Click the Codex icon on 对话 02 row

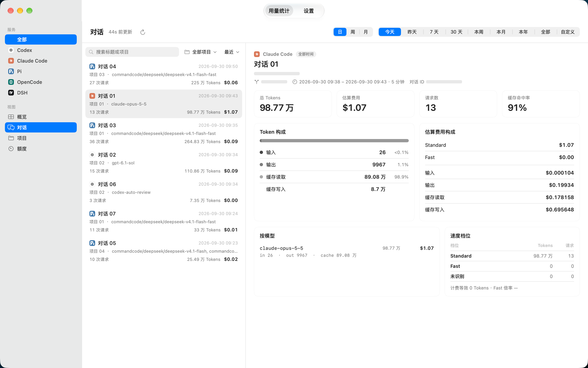pyautogui.click(x=92, y=155)
